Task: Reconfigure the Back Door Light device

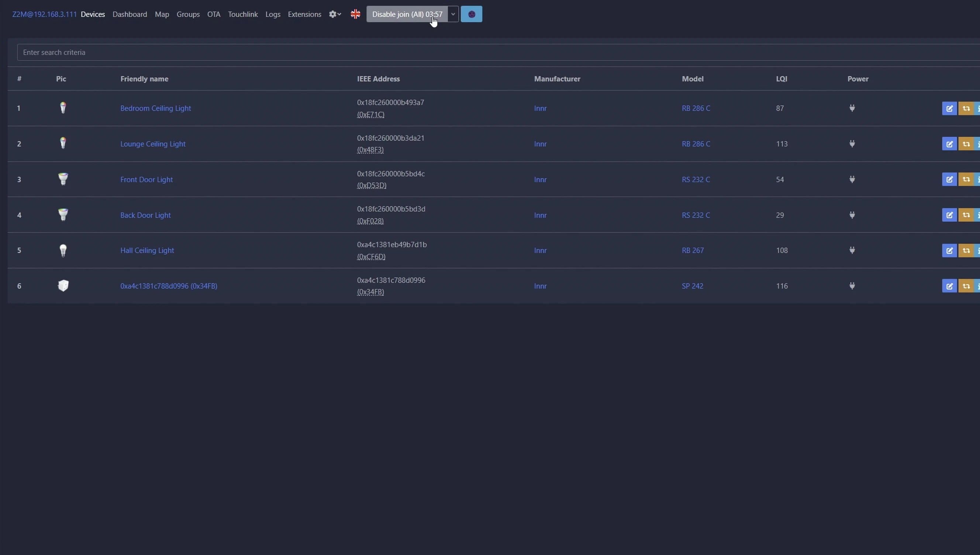Action: click(966, 215)
